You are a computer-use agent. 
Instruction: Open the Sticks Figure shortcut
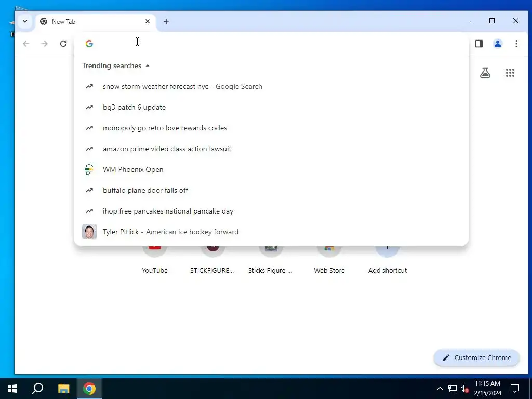pyautogui.click(x=270, y=260)
